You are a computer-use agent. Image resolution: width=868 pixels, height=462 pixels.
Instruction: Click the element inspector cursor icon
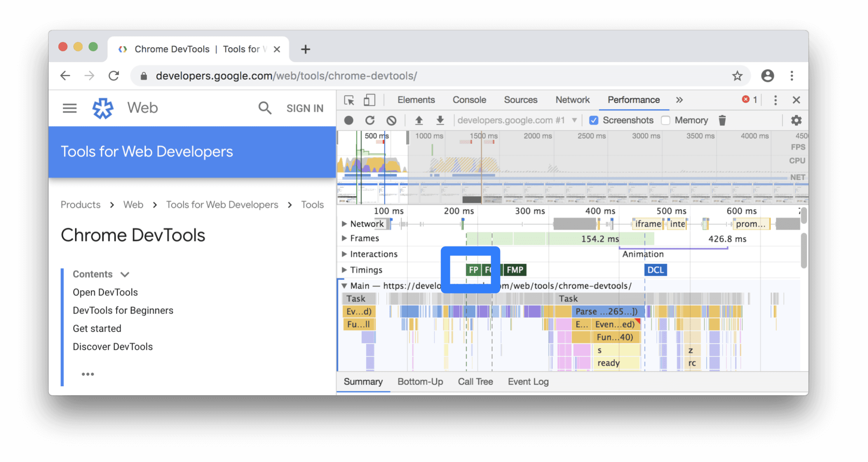click(349, 99)
